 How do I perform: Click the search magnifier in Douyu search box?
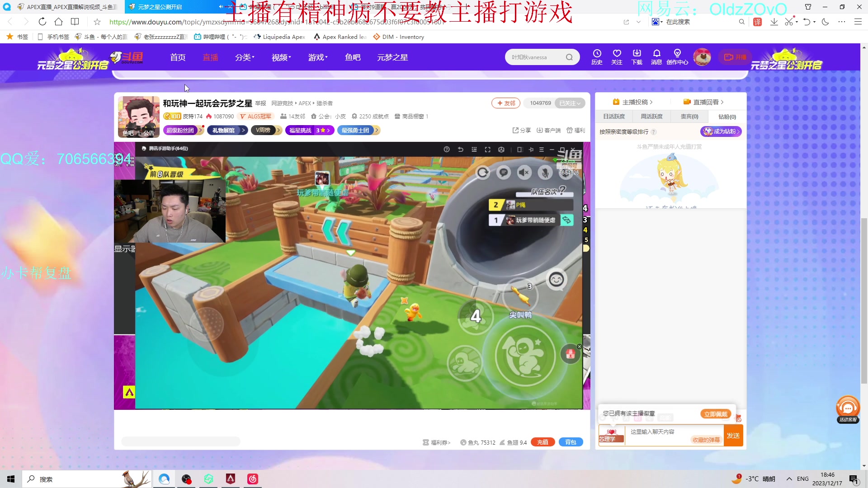coord(569,57)
